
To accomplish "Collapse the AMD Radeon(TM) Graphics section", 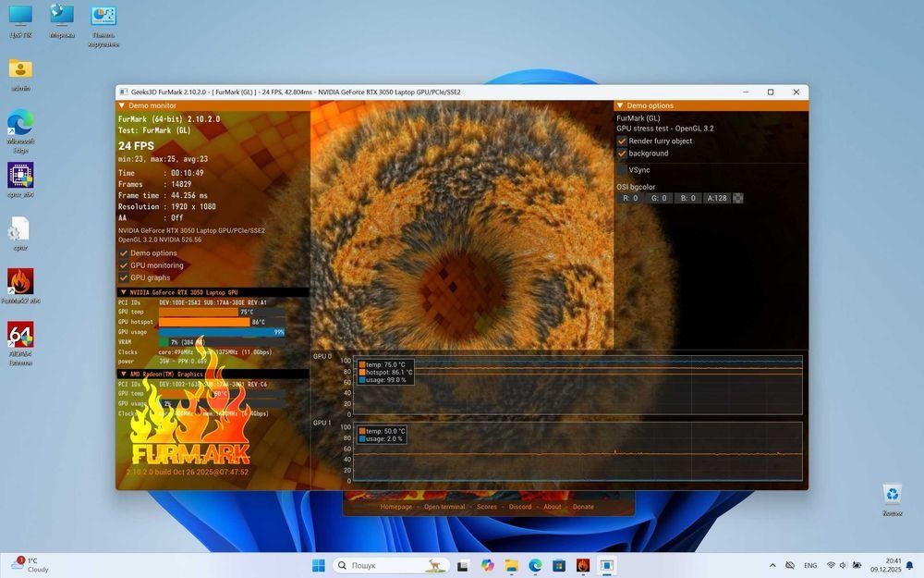I will 213,374.
